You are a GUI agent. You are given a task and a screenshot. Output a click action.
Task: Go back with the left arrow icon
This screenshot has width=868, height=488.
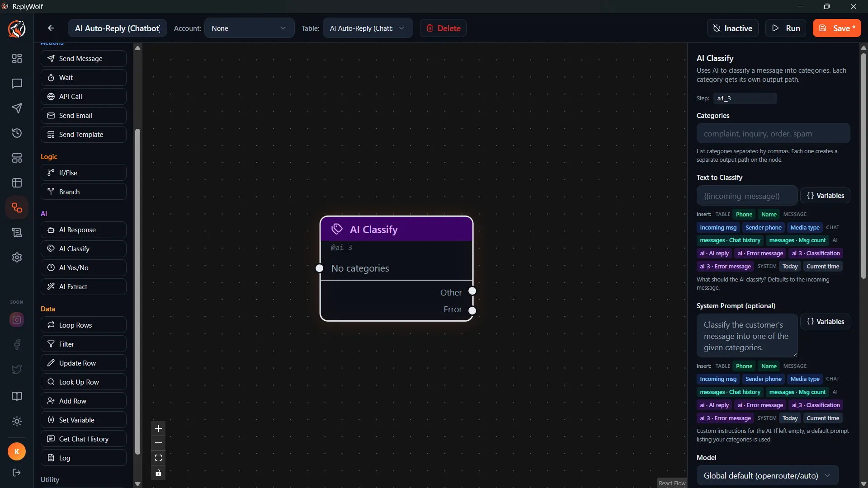[x=51, y=28]
